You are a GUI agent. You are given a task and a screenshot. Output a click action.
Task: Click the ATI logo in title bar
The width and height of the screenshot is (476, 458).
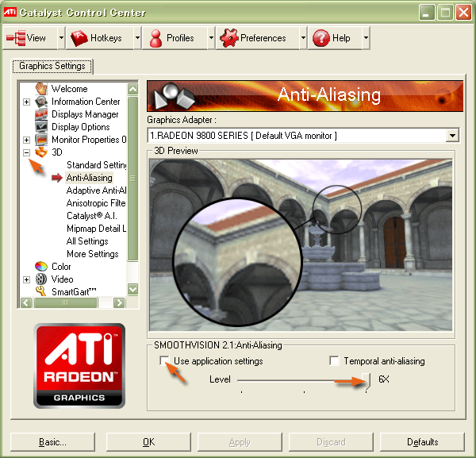tap(10, 12)
